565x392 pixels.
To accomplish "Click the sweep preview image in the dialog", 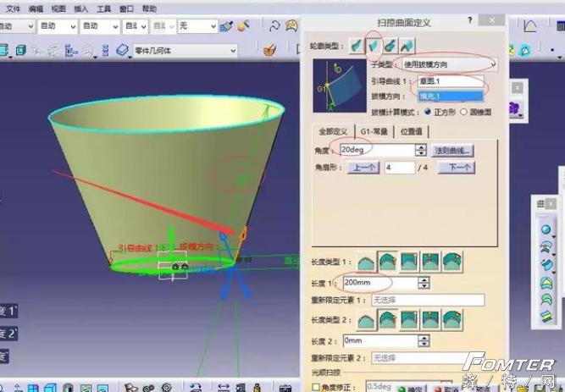I will (340, 86).
